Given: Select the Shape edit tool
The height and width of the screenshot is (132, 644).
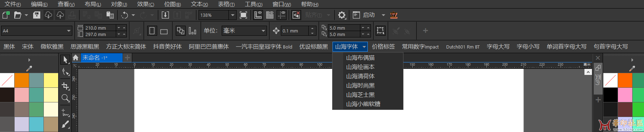Looking at the screenshot, I should (65, 72).
